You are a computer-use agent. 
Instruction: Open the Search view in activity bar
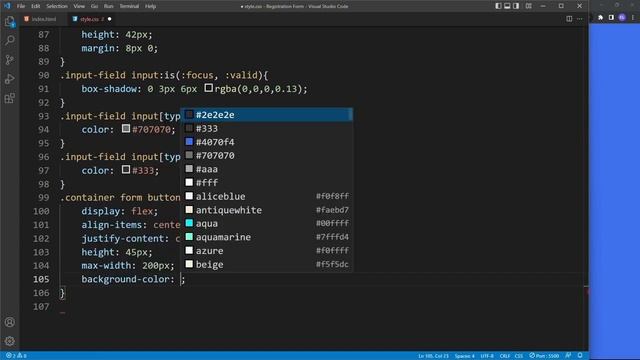tap(9, 40)
